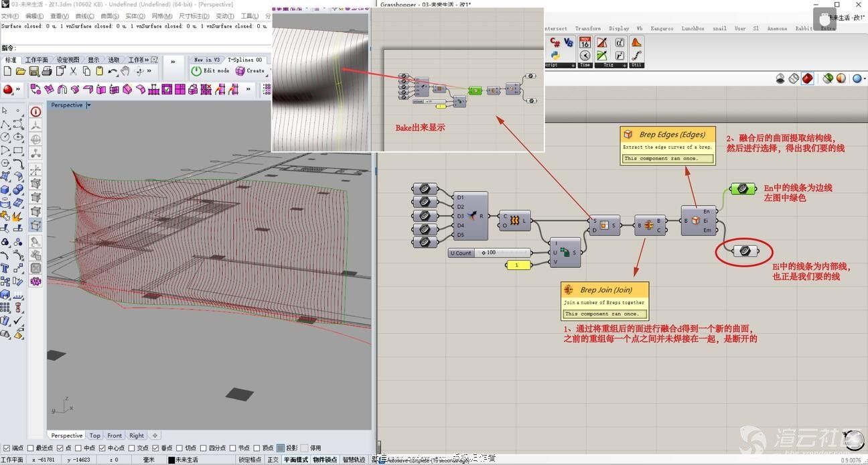
Task: Click the Python script component icon
Action: [555, 55]
